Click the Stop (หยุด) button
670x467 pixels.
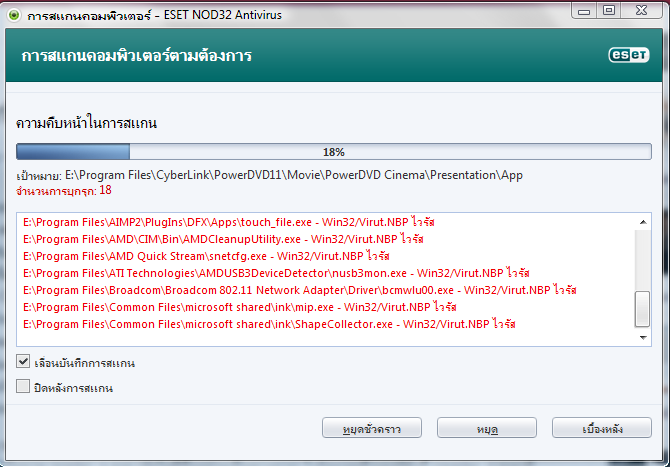(487, 428)
